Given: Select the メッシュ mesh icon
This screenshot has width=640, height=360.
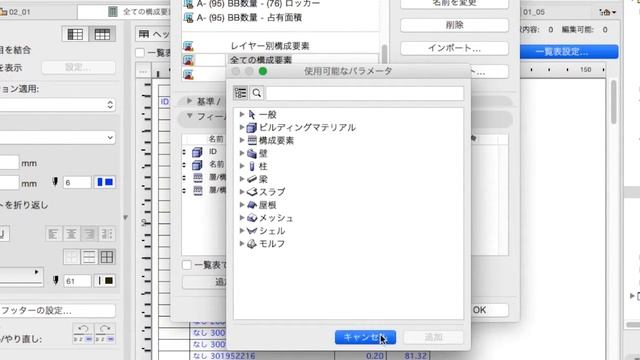Looking at the screenshot, I should point(252,218).
